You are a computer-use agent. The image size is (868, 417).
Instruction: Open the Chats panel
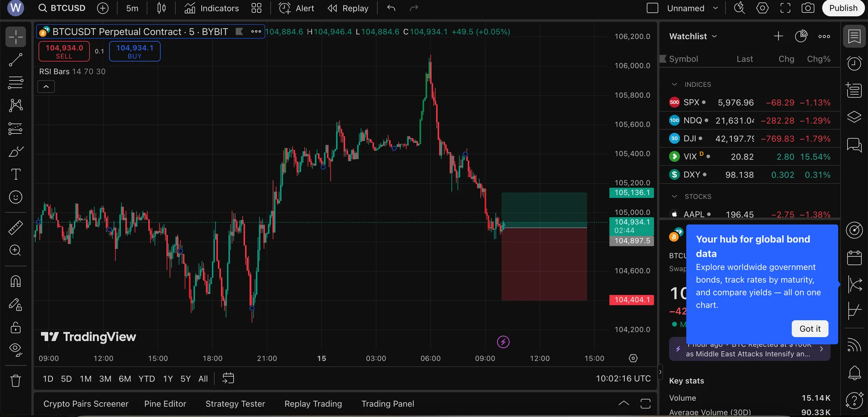click(854, 145)
